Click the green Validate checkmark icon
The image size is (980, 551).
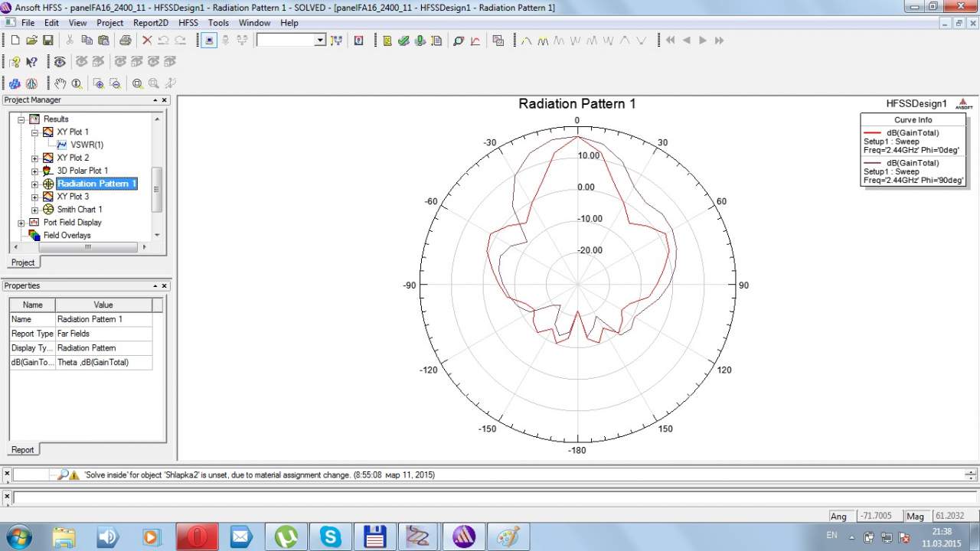click(x=403, y=41)
